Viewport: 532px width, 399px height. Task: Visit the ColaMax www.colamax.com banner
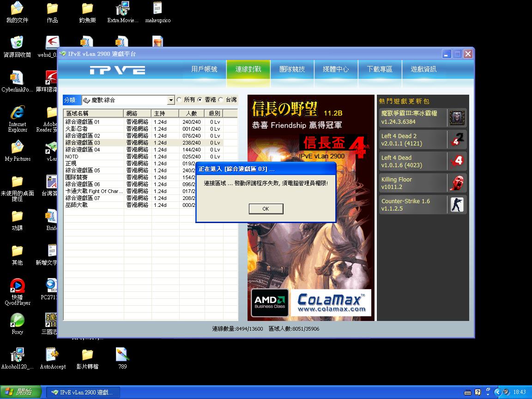click(x=331, y=302)
